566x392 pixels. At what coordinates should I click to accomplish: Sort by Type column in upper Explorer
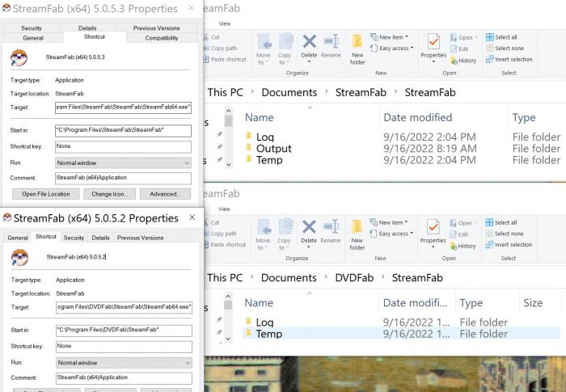[524, 117]
